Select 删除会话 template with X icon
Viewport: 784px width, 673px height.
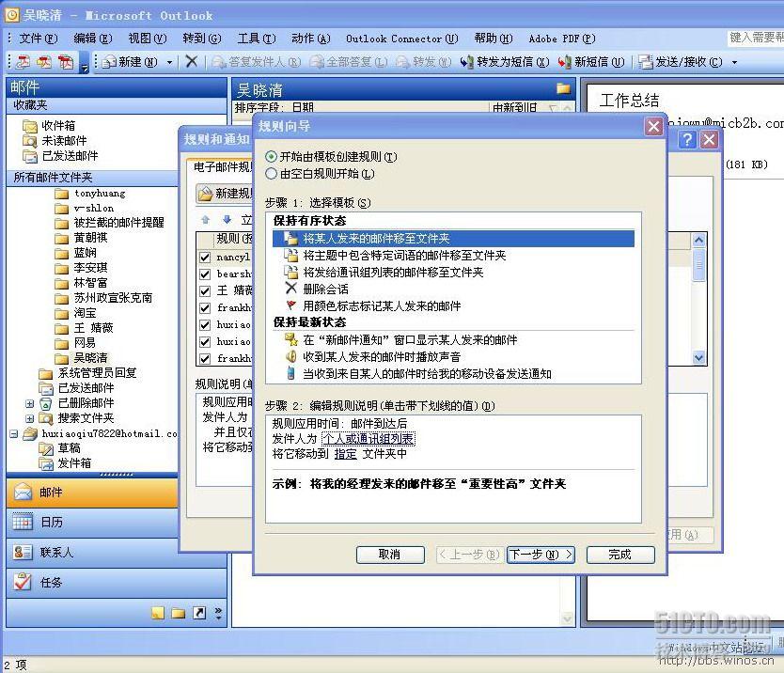[x=317, y=289]
